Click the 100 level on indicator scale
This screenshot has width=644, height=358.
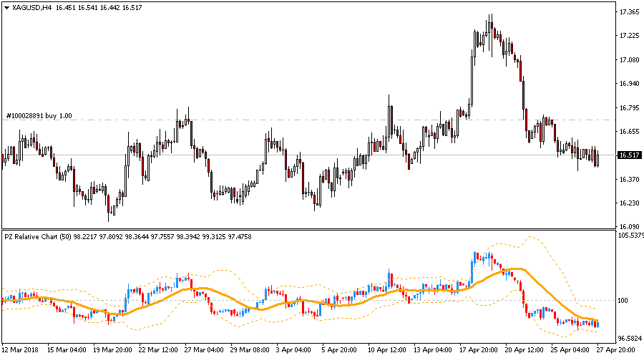click(x=624, y=301)
